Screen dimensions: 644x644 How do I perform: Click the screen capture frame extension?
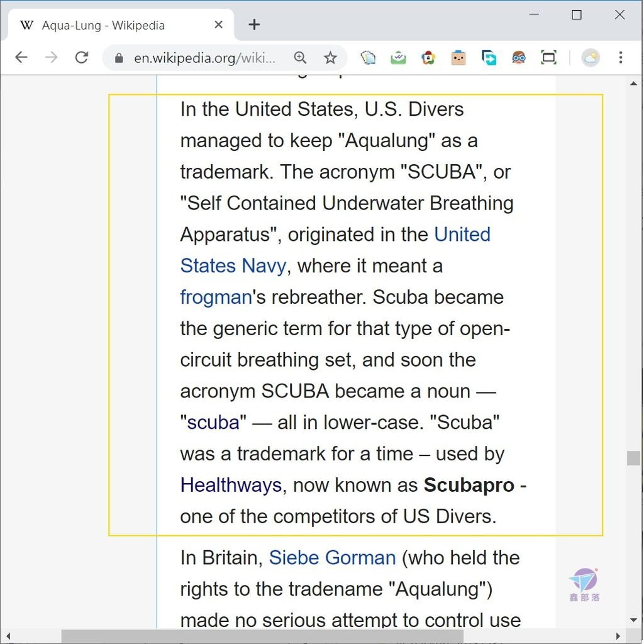548,57
